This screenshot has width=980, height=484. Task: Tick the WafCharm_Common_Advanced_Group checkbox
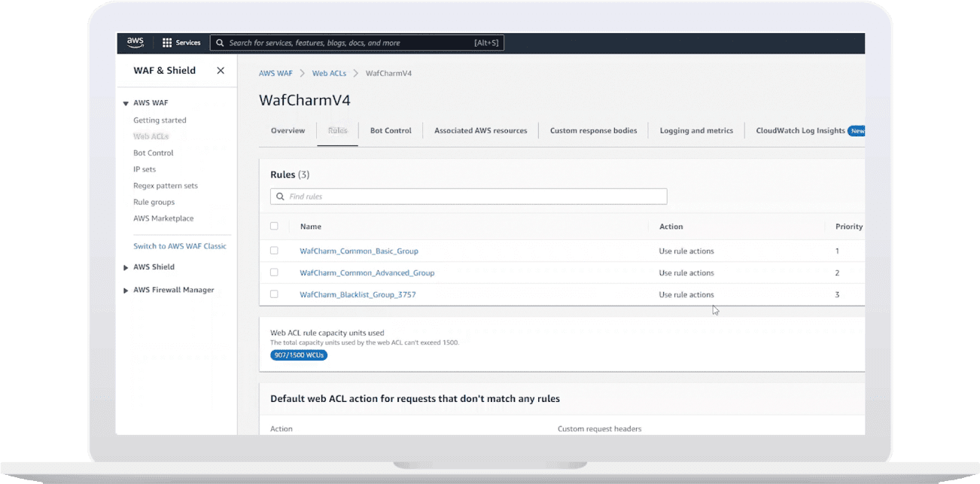(x=274, y=272)
